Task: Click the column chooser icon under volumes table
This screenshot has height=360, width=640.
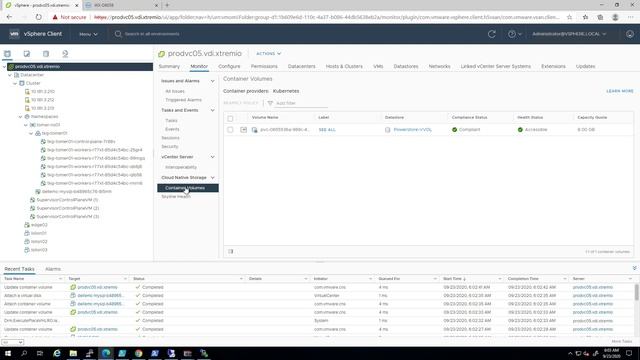Action: [x=231, y=251]
